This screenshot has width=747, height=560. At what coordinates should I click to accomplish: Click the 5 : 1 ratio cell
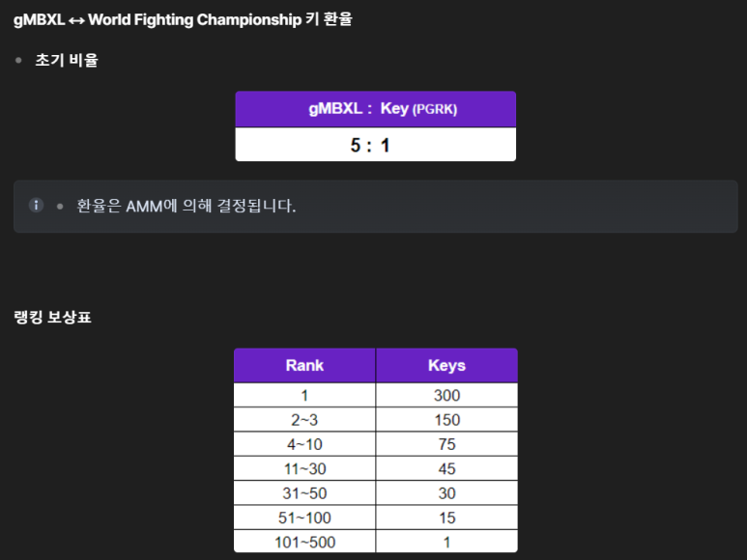pos(375,144)
